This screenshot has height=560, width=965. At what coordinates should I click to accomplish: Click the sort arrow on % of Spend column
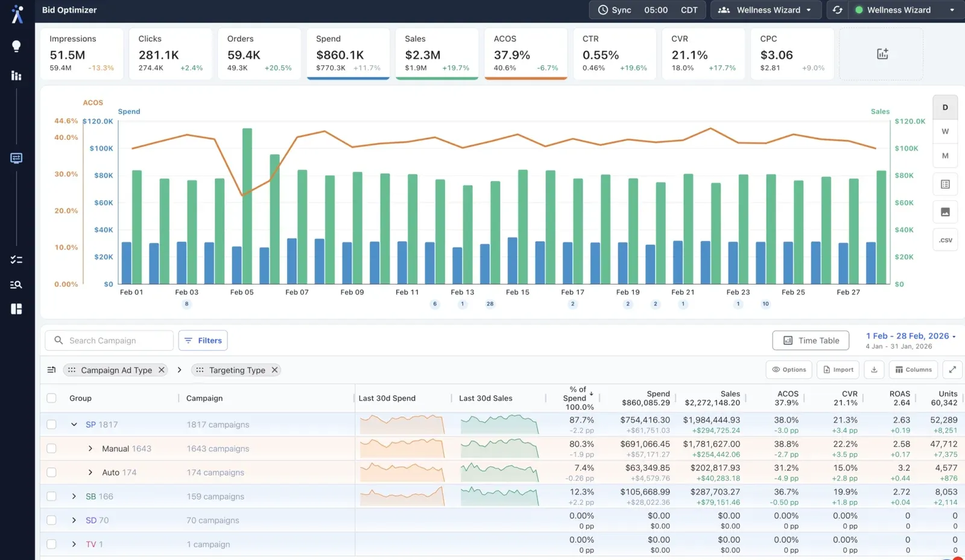591,394
